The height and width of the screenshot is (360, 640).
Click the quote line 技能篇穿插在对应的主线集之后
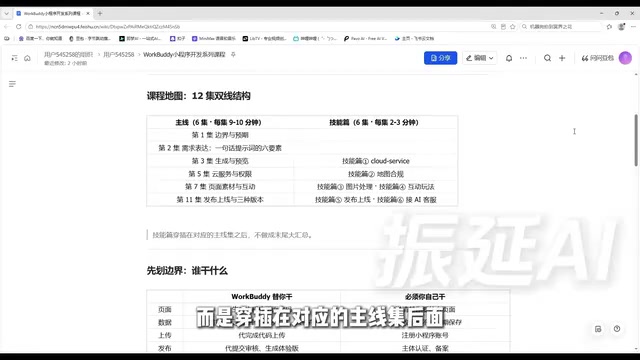tap(232, 235)
